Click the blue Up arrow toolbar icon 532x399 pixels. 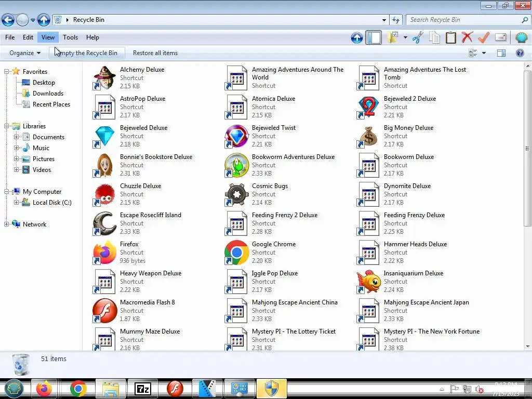click(356, 37)
